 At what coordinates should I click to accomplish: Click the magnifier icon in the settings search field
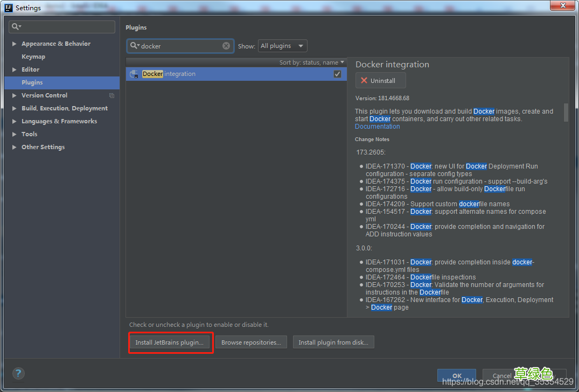tap(16, 27)
